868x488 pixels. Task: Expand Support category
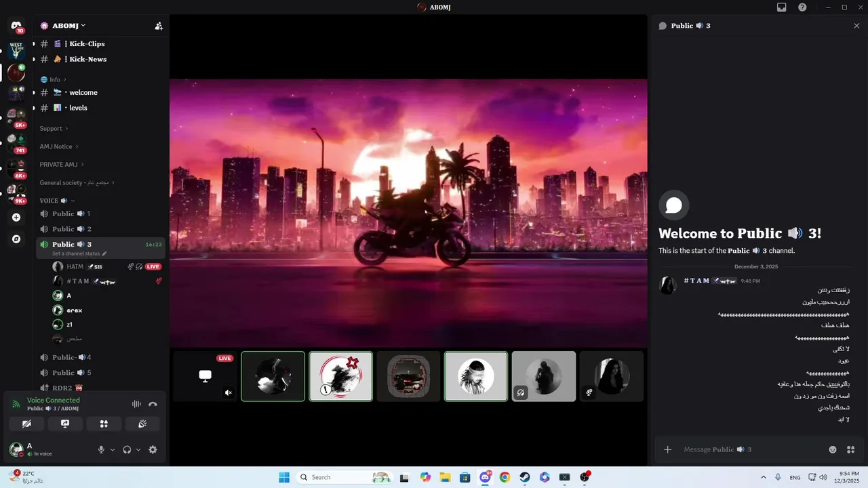54,129
